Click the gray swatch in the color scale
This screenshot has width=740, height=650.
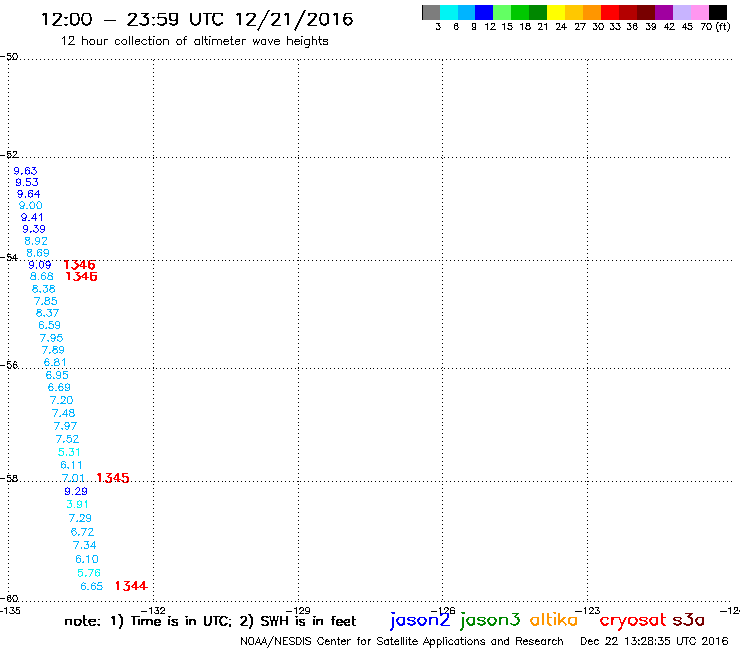click(431, 12)
